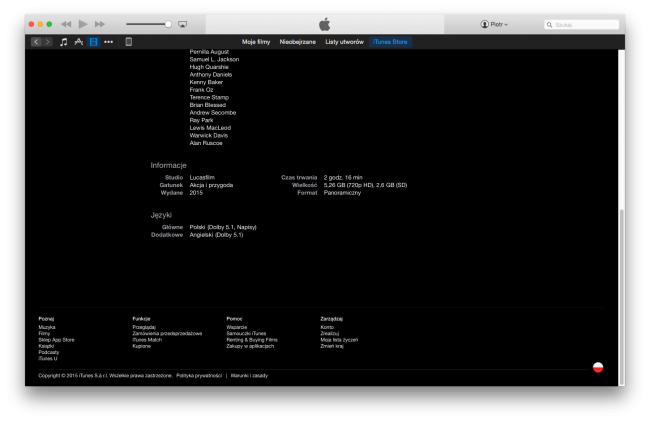Open cast member Brian Blessed
This screenshot has width=650, height=422.
tap(208, 105)
